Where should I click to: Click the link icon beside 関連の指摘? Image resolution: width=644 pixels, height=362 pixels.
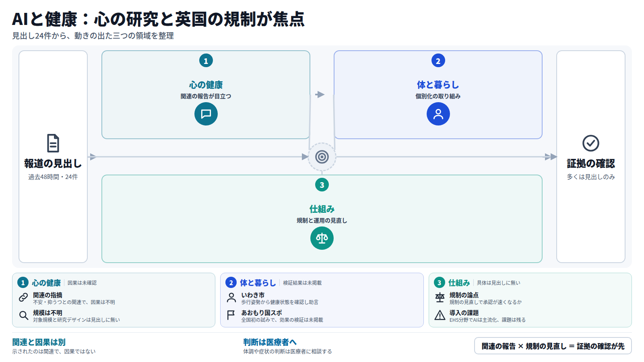[23, 298]
